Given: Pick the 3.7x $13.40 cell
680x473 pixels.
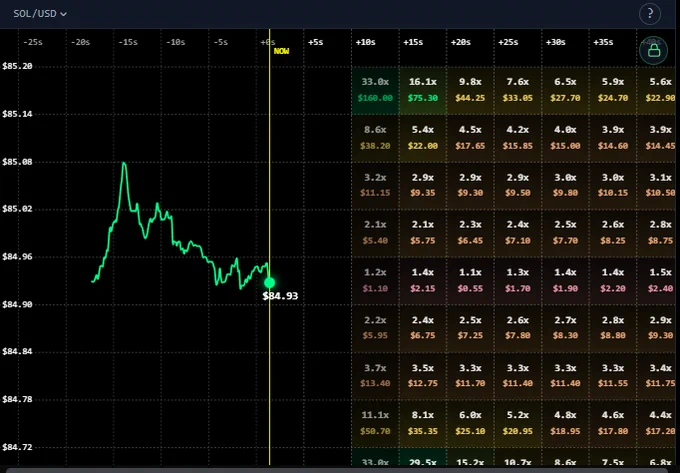Looking at the screenshot, I should click(x=375, y=375).
